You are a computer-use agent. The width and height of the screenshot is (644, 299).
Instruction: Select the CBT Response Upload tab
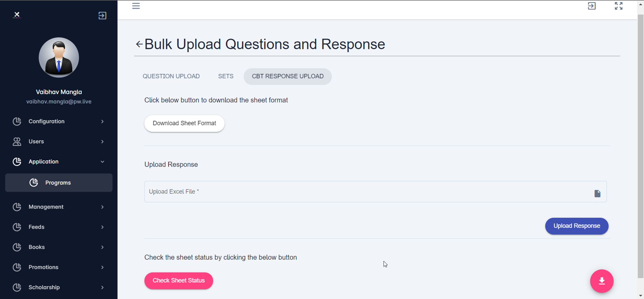click(288, 76)
